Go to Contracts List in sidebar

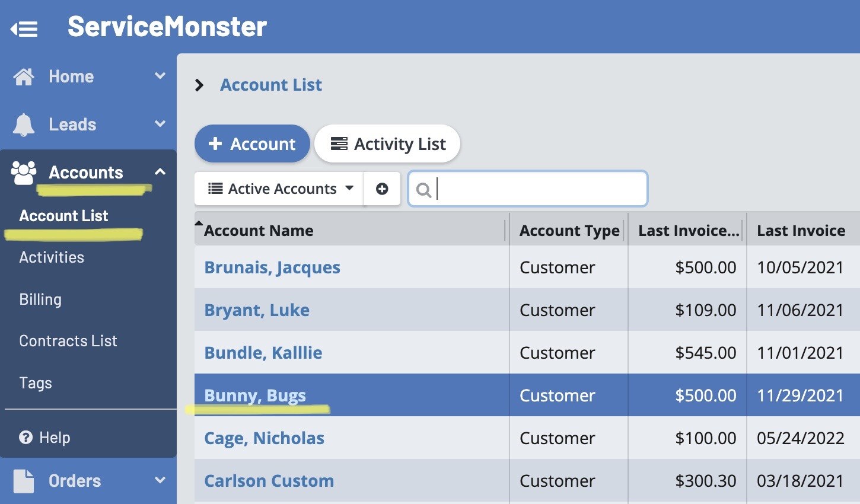tap(68, 341)
